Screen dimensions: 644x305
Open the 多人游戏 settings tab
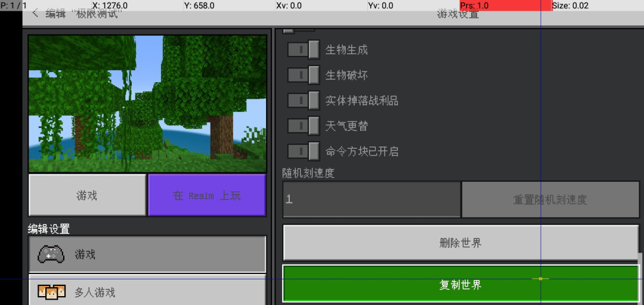[147, 290]
